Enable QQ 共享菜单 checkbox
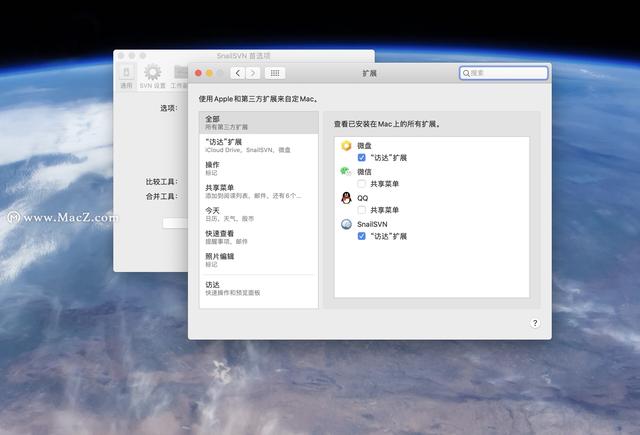 pos(362,210)
